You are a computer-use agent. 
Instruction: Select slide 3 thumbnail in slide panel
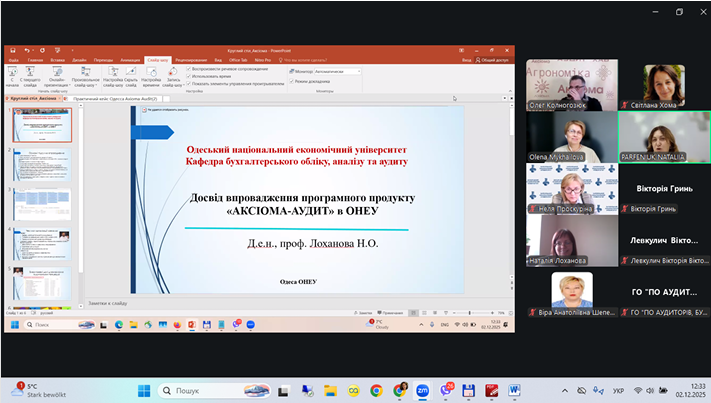click(42, 204)
